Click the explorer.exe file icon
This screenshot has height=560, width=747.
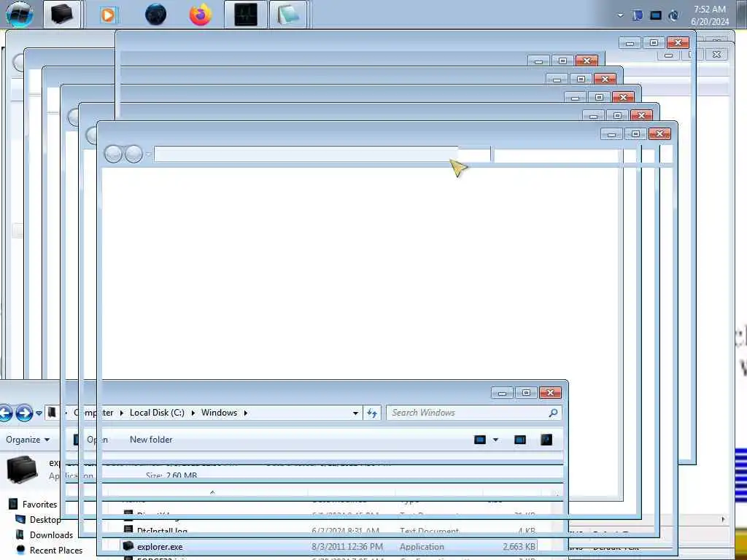128,546
